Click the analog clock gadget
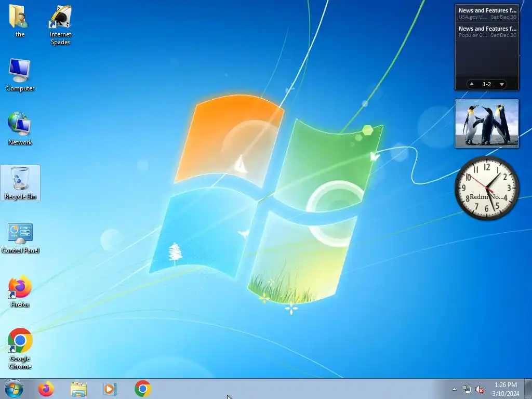Screen dimensions: 532x399 [487, 188]
